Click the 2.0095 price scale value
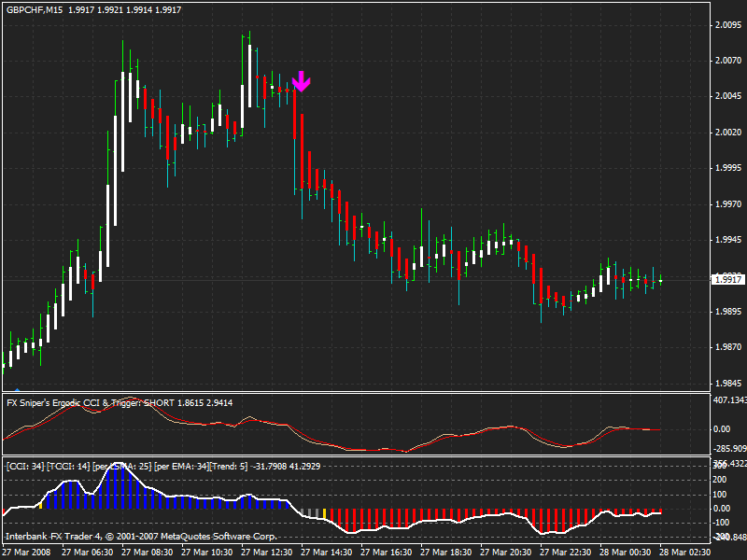Image resolution: width=747 pixels, height=560 pixels. coord(728,25)
